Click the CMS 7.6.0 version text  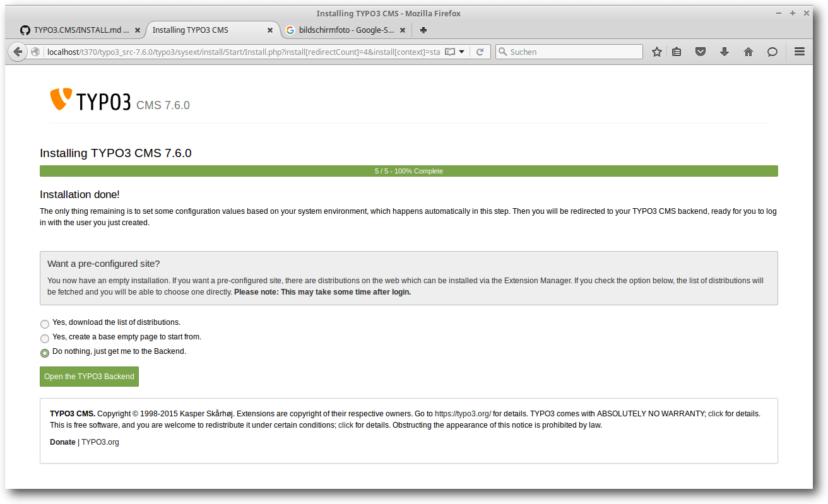[x=163, y=105]
